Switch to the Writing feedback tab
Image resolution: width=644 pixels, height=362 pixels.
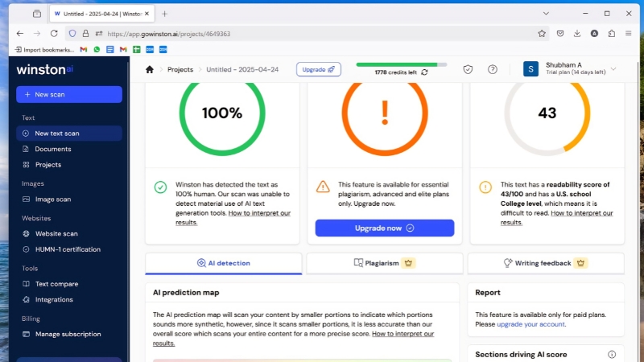point(546,263)
